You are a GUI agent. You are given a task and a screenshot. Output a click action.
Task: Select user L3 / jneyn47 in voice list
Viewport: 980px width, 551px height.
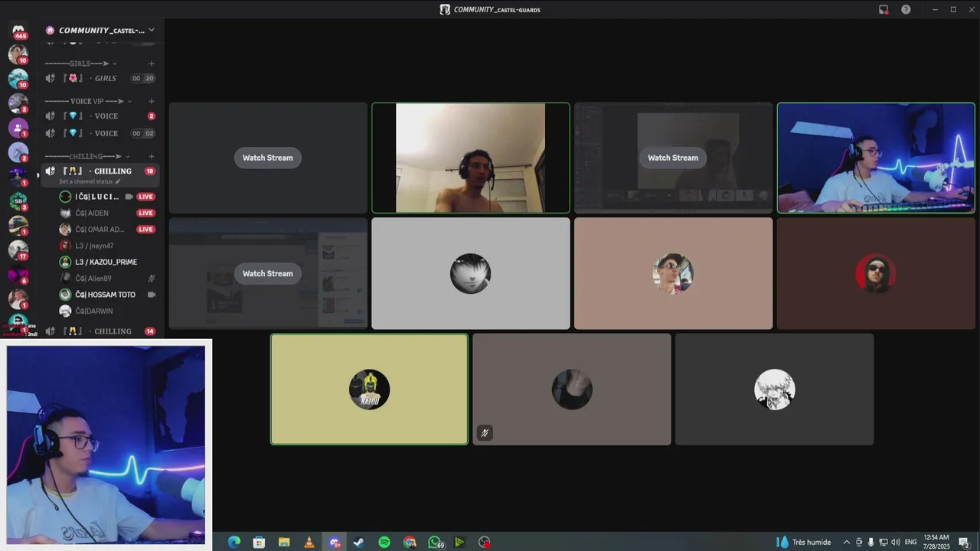107,246
